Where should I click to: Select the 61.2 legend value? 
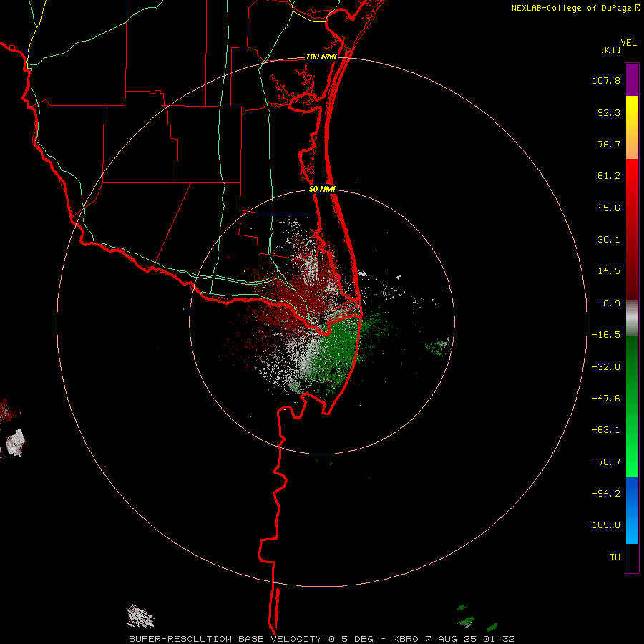609,176
